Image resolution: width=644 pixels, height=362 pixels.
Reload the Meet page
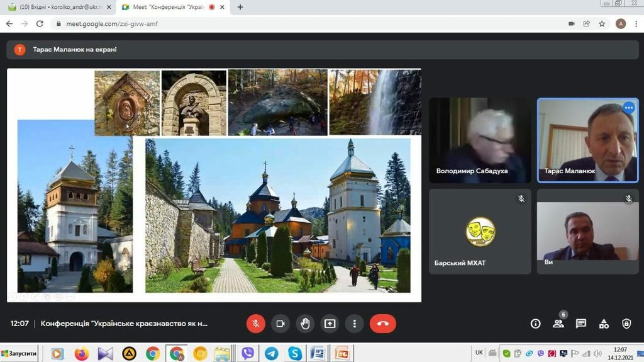(x=40, y=23)
